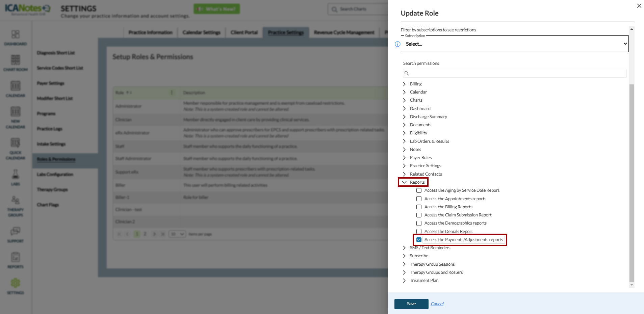Image resolution: width=644 pixels, height=314 pixels.
Task: Switch to the Revenue Cycle Management tab
Action: [x=344, y=32]
